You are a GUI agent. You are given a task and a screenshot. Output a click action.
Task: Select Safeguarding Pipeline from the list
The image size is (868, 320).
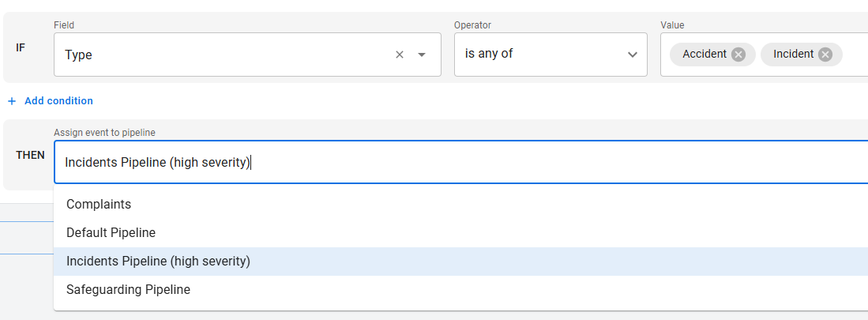point(128,289)
